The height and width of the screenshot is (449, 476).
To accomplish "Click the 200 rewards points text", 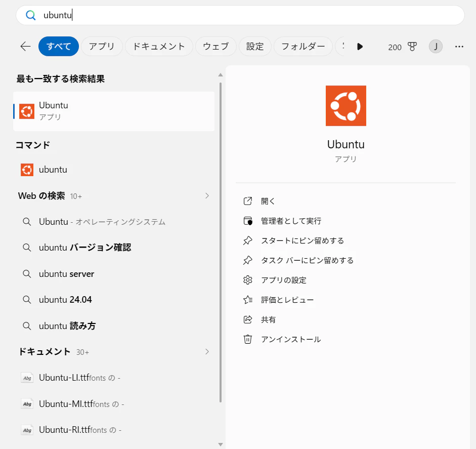I will click(x=395, y=48).
